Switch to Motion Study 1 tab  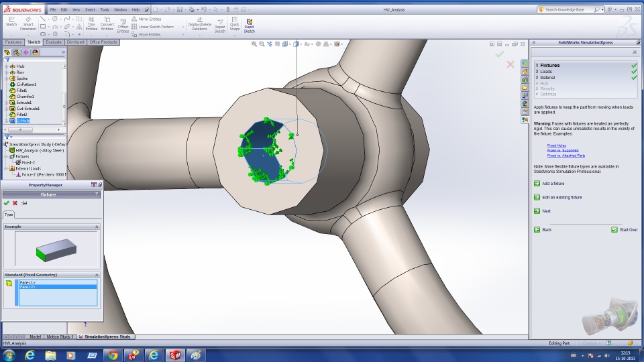[59, 337]
